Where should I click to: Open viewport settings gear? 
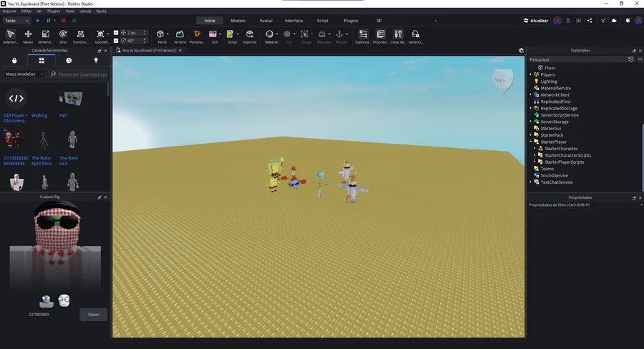tap(521, 51)
